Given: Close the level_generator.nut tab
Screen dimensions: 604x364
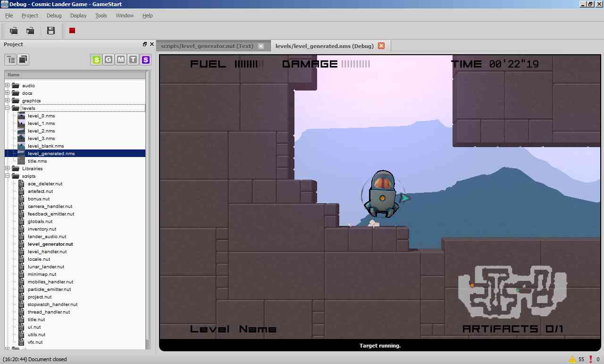Looking at the screenshot, I should coord(260,46).
